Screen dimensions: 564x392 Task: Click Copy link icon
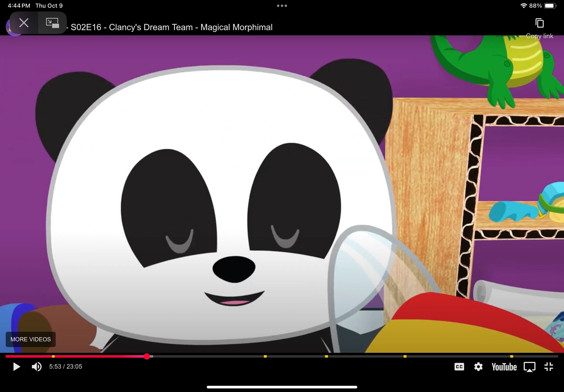click(x=539, y=23)
